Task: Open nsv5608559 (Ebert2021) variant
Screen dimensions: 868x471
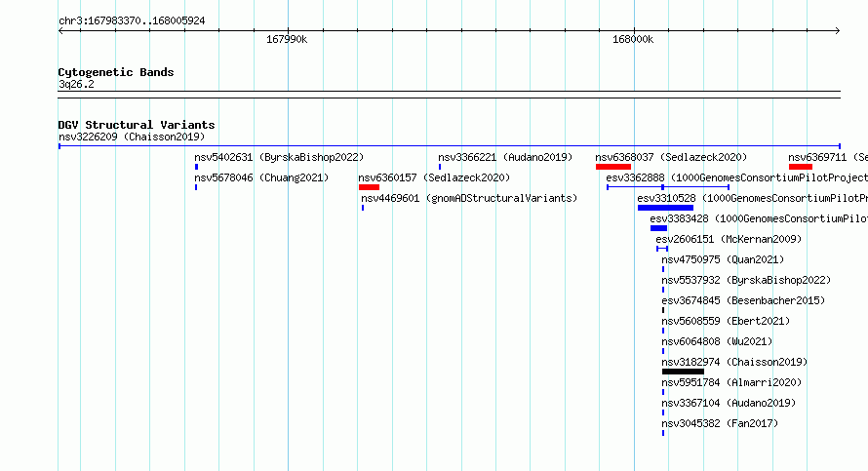Action: click(726, 321)
